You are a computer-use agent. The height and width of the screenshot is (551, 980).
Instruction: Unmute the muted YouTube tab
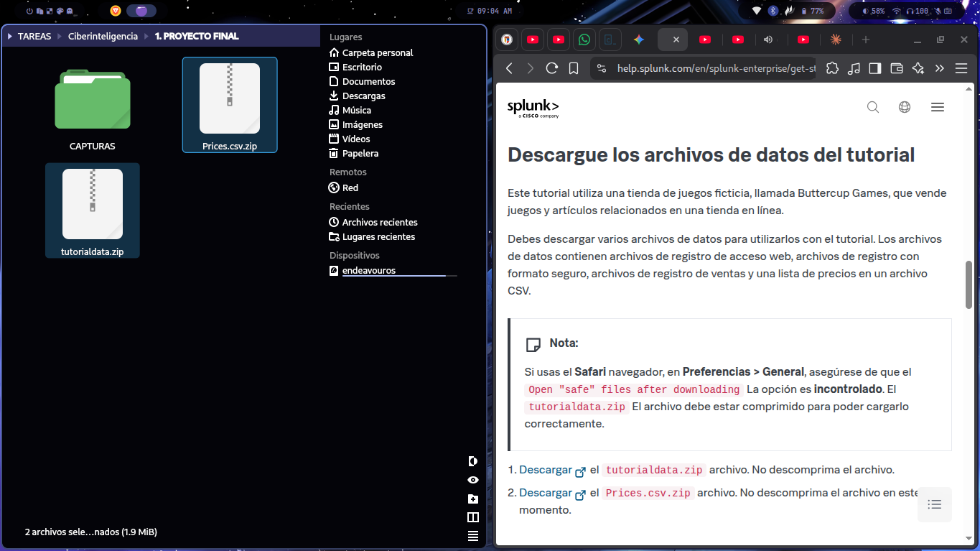pos(769,40)
